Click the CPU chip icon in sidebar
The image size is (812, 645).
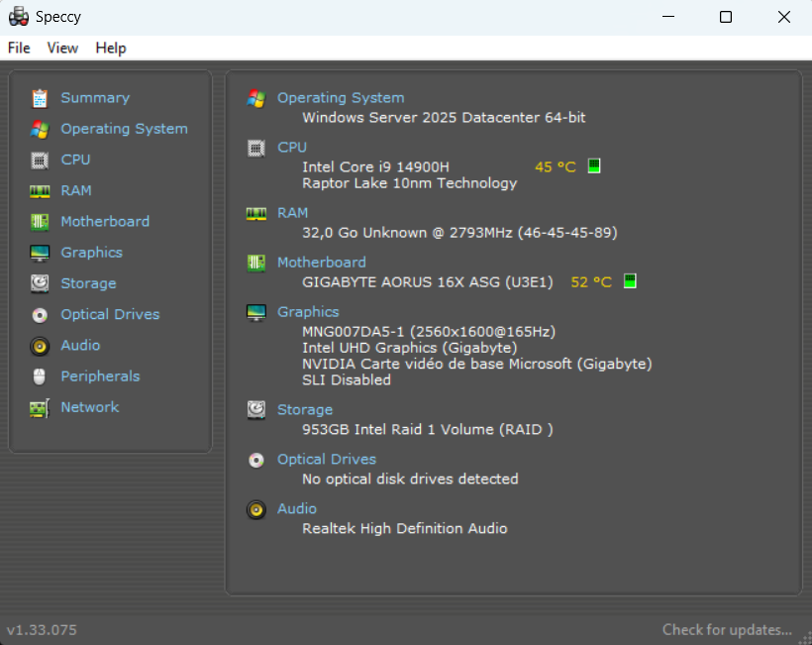click(40, 160)
